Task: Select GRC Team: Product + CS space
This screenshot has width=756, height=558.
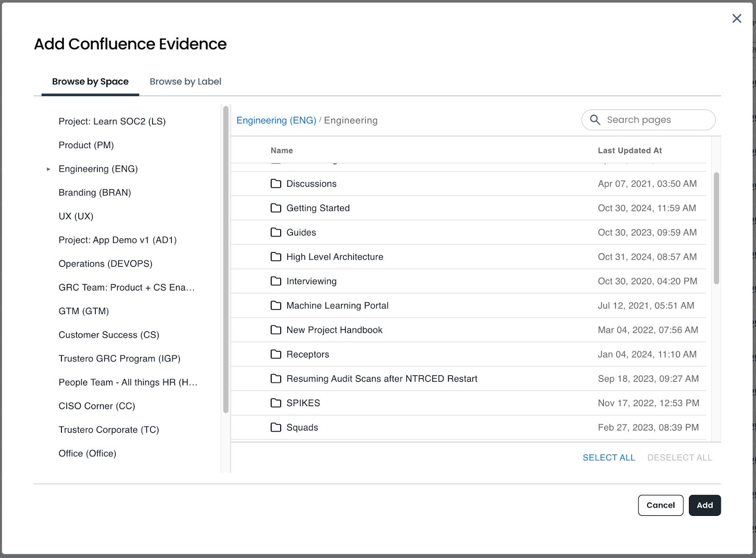Action: pyautogui.click(x=127, y=288)
